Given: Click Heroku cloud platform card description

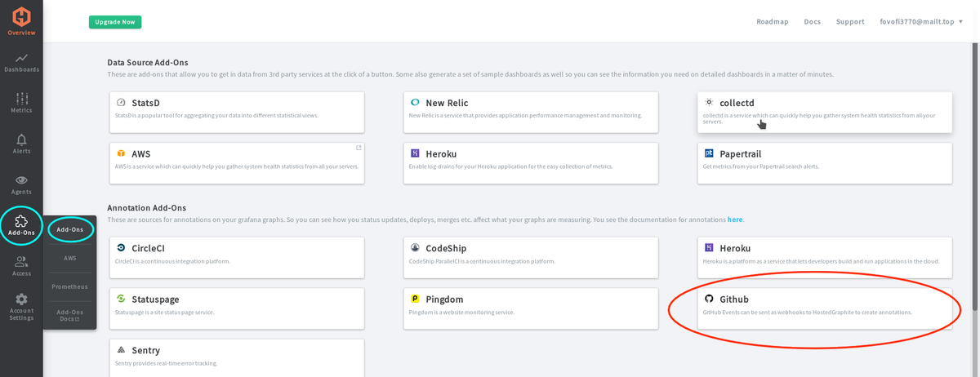Looking at the screenshot, I should pos(821,261).
